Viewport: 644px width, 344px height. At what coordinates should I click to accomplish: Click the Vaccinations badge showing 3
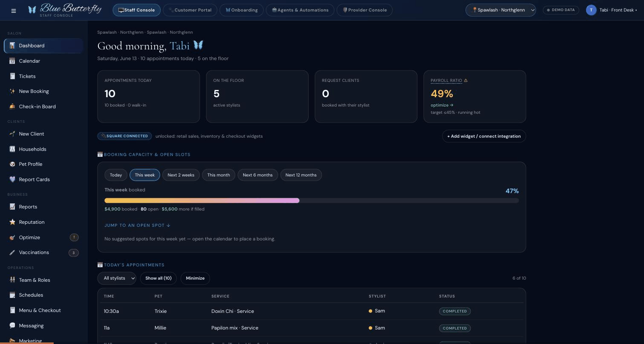pos(74,253)
